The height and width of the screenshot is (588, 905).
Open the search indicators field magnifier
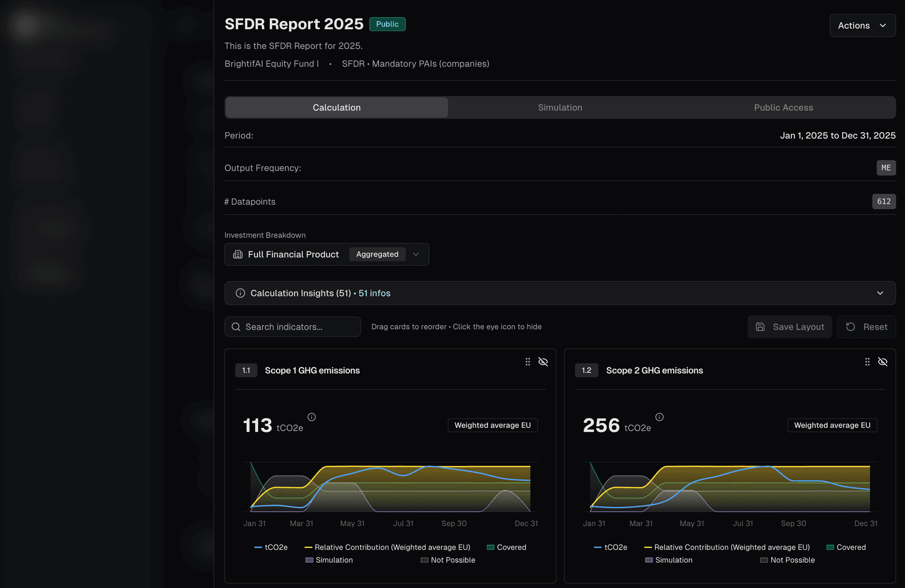[236, 327]
